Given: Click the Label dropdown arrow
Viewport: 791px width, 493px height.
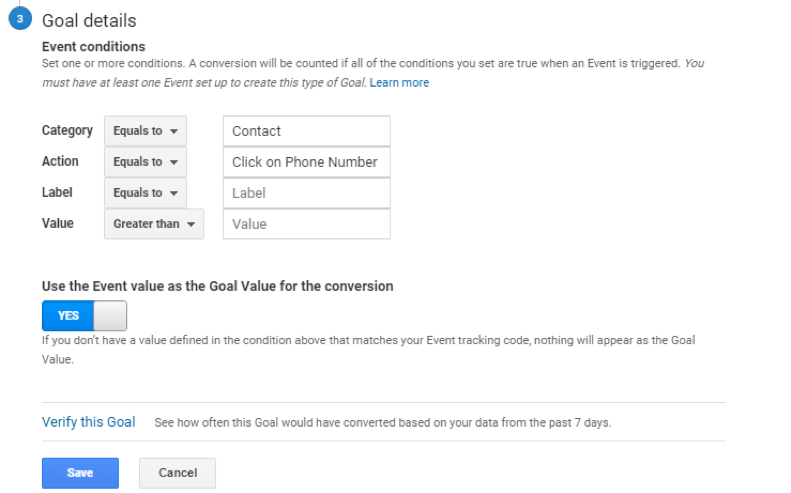Looking at the screenshot, I should tap(174, 193).
